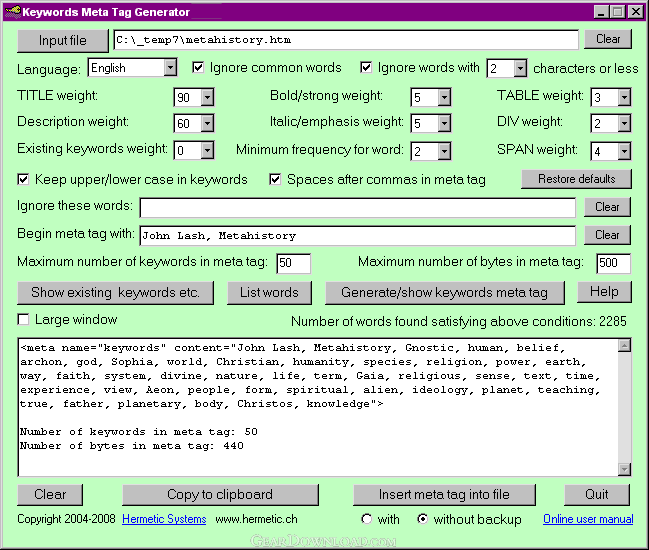This screenshot has width=649, height=550.
Task: Open the Description weight dropdown
Action: click(x=207, y=124)
